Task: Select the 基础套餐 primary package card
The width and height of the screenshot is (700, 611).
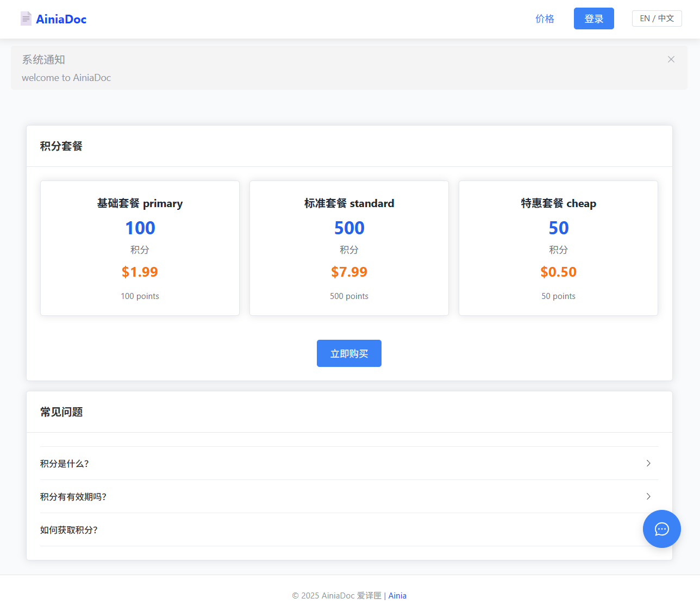Action: [x=140, y=248]
